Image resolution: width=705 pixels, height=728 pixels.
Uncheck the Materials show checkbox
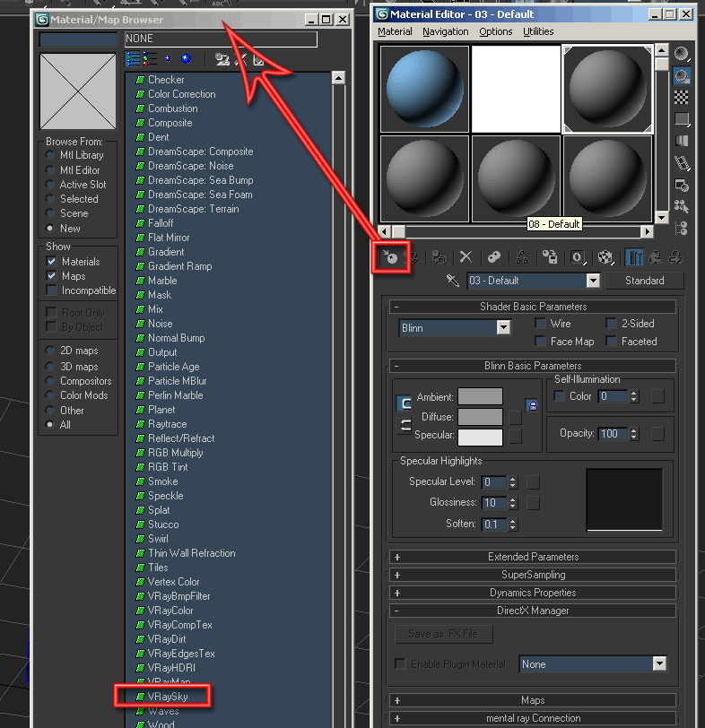click(51, 262)
